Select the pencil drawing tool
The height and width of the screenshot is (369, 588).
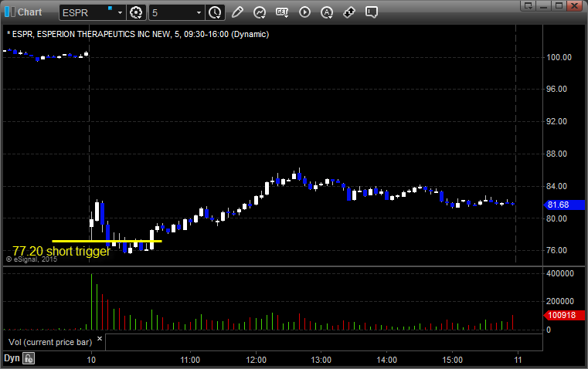tap(237, 12)
